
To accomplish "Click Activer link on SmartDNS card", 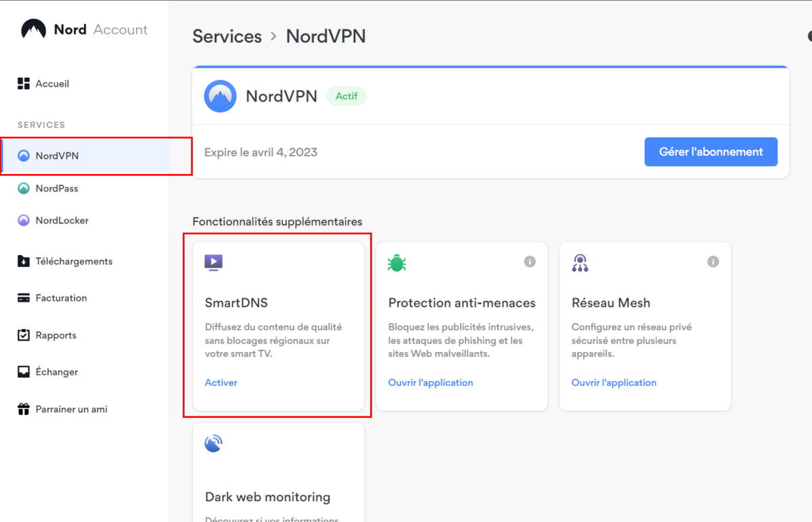I will 221,383.
